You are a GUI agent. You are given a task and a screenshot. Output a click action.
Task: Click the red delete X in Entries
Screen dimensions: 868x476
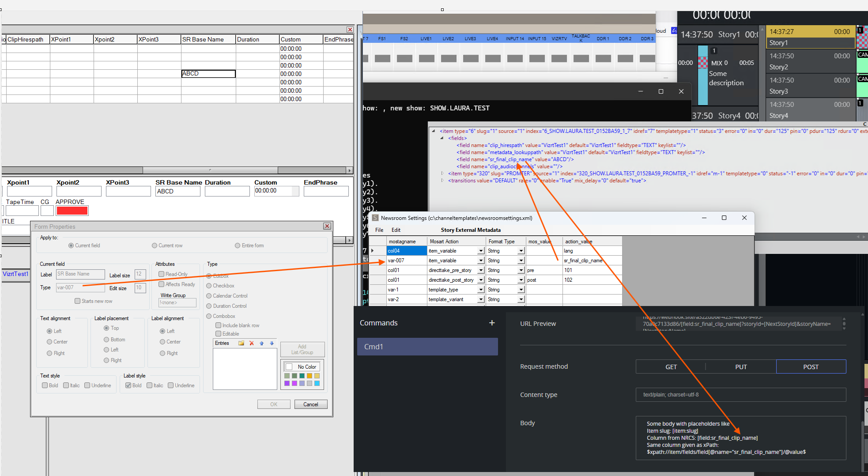[252, 343]
